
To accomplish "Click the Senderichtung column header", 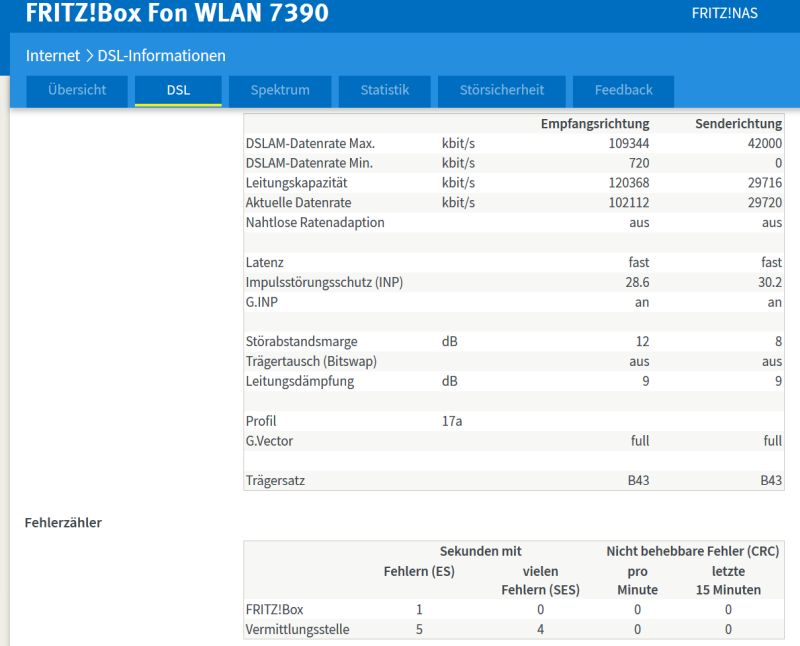I will (x=738, y=123).
